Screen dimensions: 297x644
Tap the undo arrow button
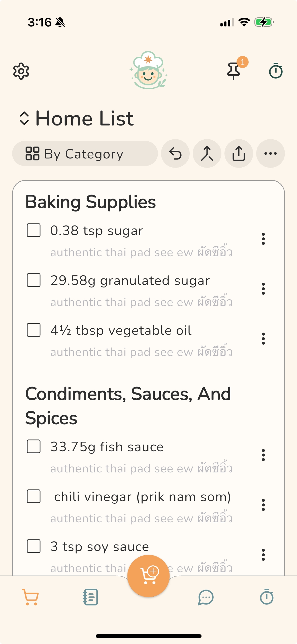click(175, 153)
